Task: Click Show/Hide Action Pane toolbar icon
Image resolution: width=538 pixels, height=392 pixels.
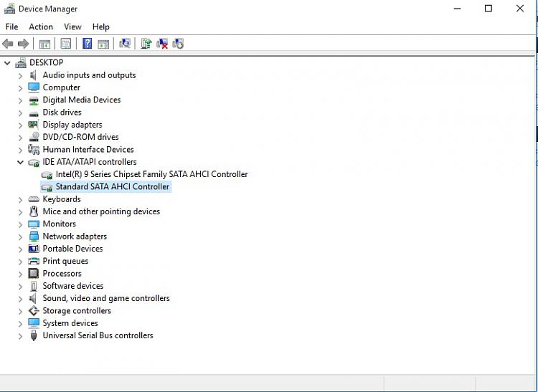Action: (x=103, y=44)
